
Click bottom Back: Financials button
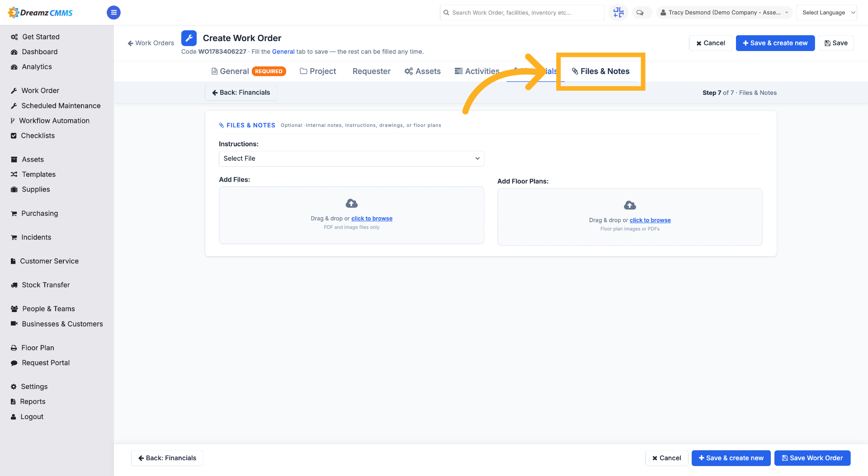point(167,458)
